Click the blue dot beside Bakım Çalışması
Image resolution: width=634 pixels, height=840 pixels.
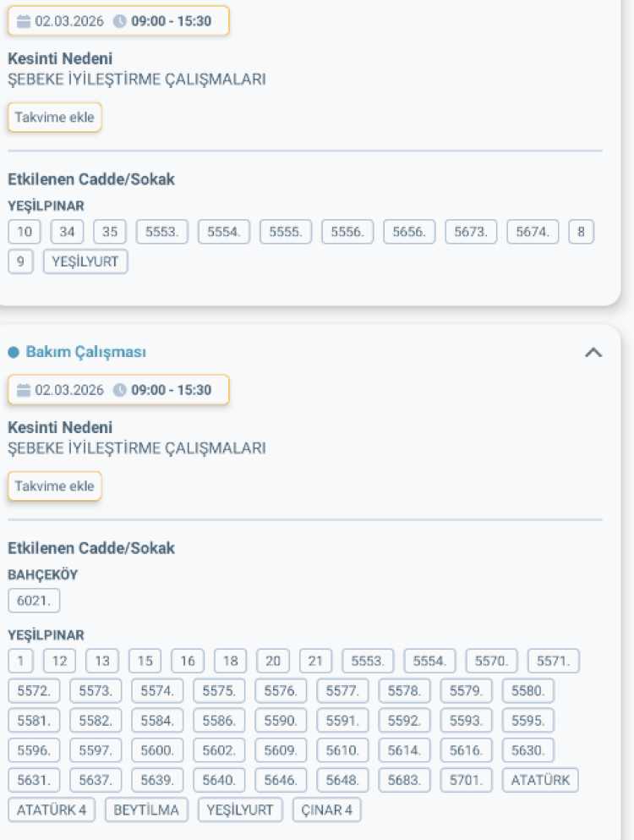point(14,352)
